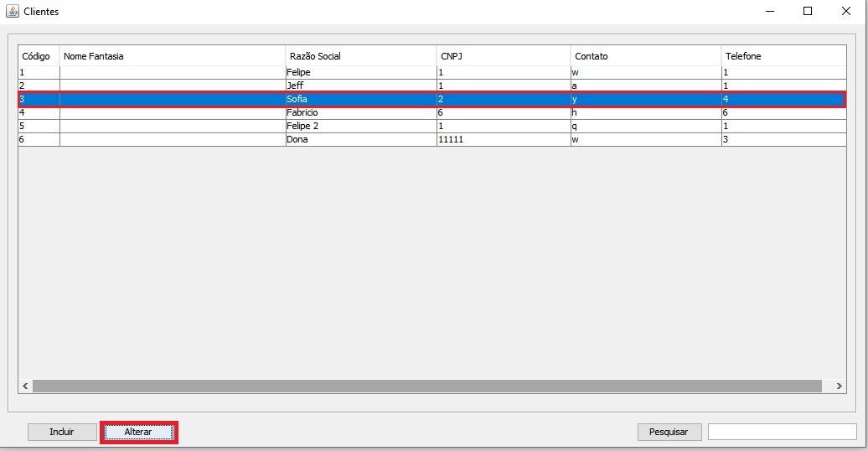
Task: Click the Incluir button
Action: (x=62, y=432)
